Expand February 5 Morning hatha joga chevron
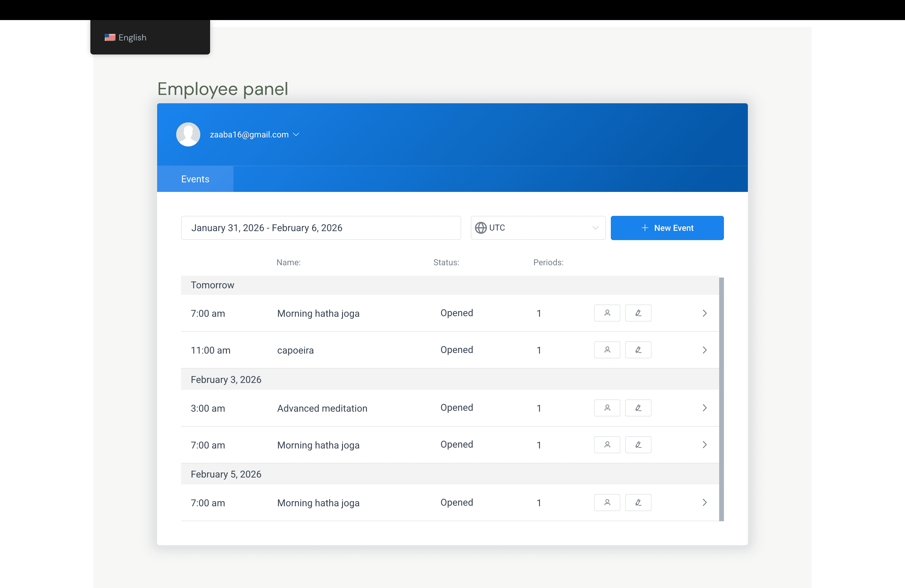Screen dimensions: 905x588 click(704, 502)
